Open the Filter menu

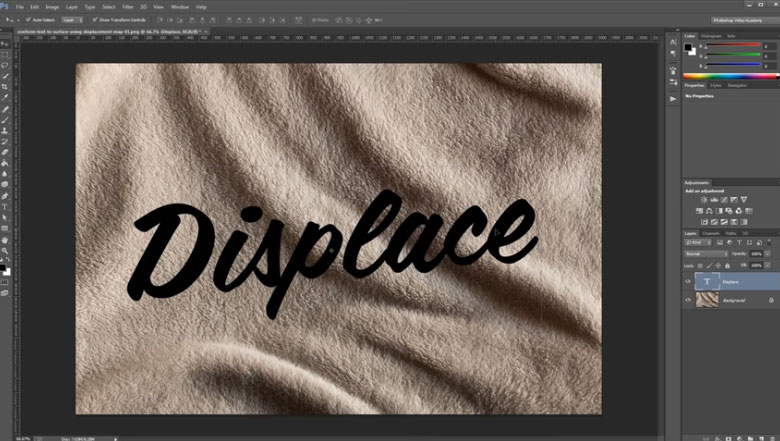click(128, 7)
